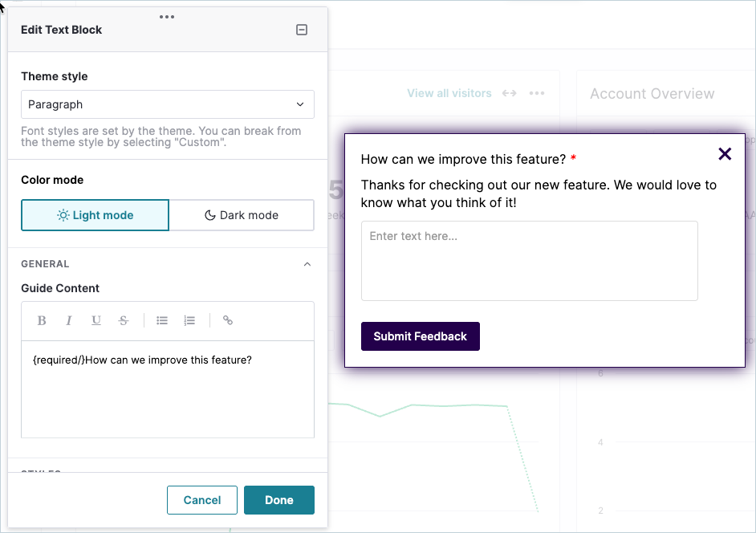Apply strikethrough formatting in Guide Content toolbar

124,321
